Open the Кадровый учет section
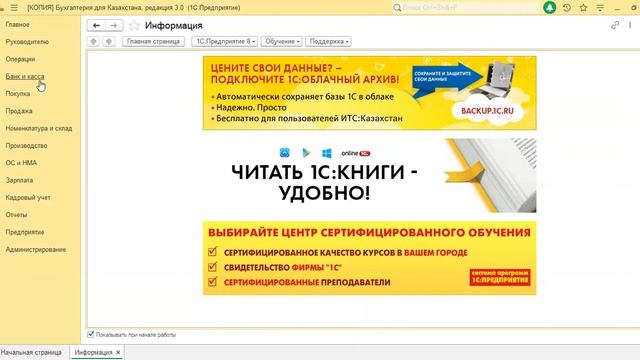 click(x=28, y=198)
